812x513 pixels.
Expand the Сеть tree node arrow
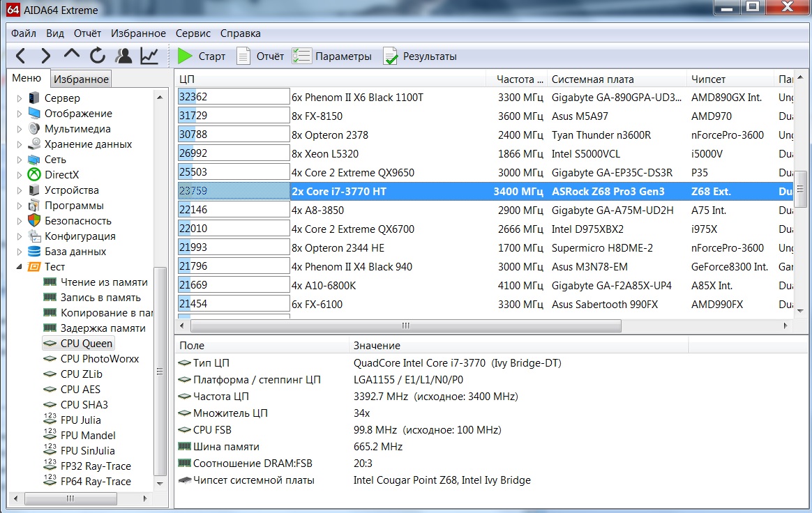[x=19, y=160]
